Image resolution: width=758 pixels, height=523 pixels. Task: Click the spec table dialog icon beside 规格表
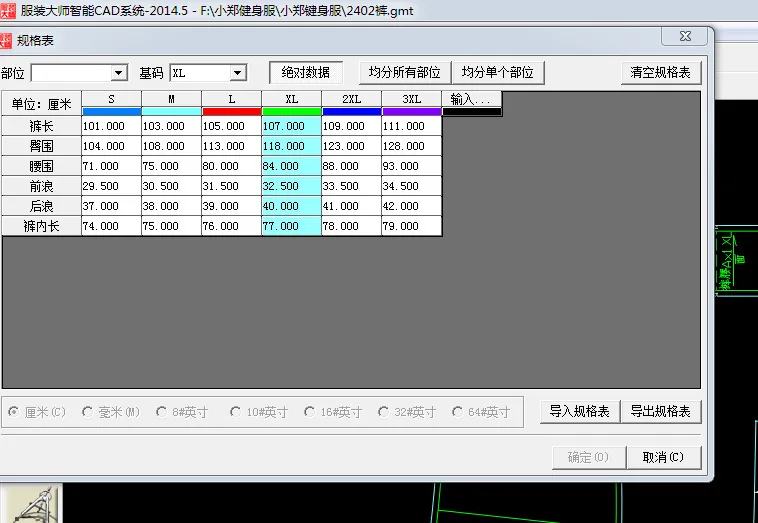(5, 41)
